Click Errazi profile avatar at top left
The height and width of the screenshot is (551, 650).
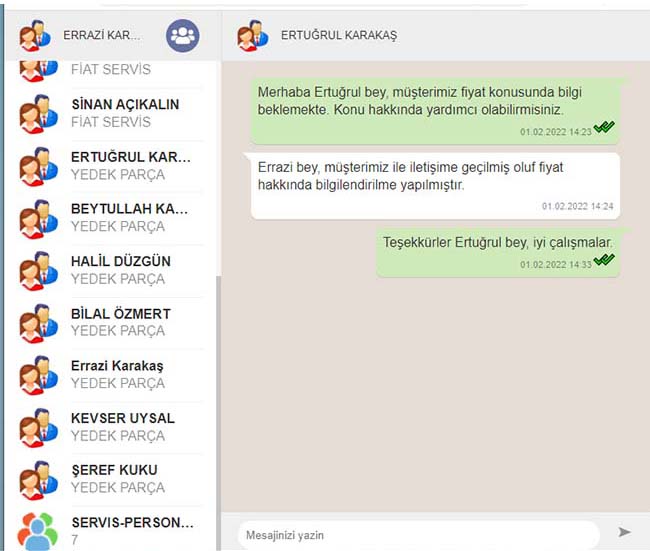pyautogui.click(x=34, y=36)
